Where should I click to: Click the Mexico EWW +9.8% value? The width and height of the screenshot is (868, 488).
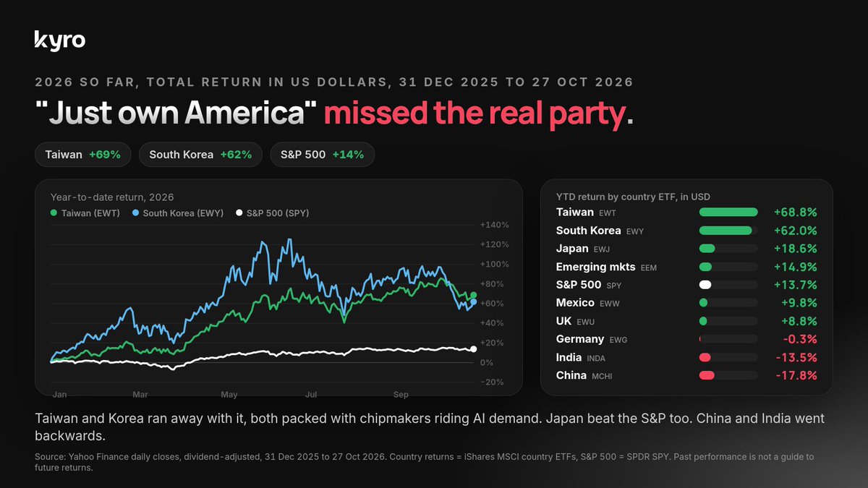tap(799, 303)
